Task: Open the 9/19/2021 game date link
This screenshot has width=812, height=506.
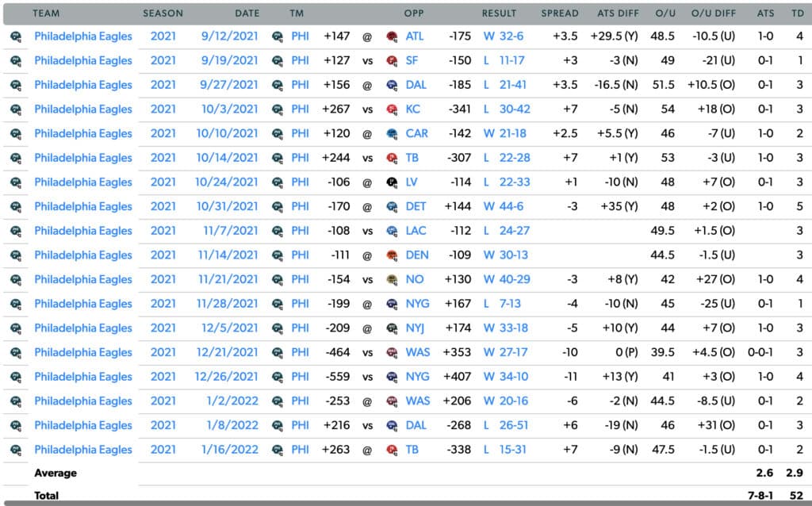Action: tap(229, 60)
